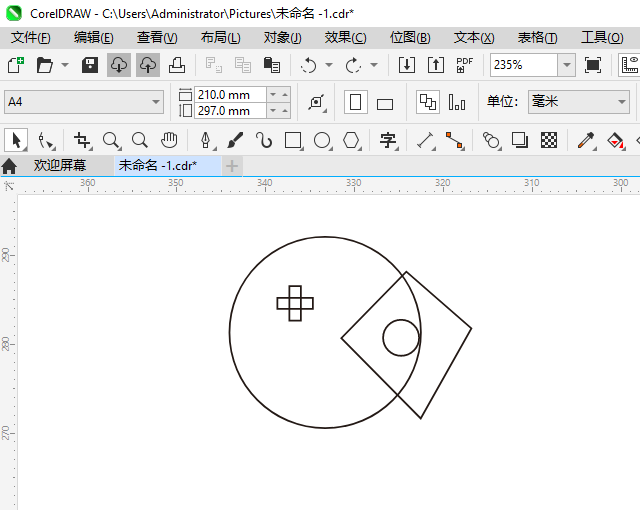Screen dimensions: 640x510
Task: Click the Full-screen preview icon
Action: (593, 65)
